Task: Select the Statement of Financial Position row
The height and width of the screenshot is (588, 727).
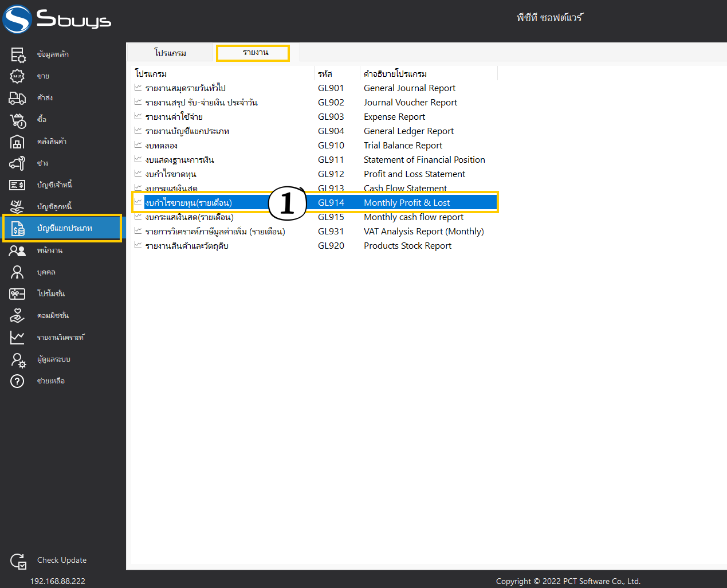Action: point(315,160)
